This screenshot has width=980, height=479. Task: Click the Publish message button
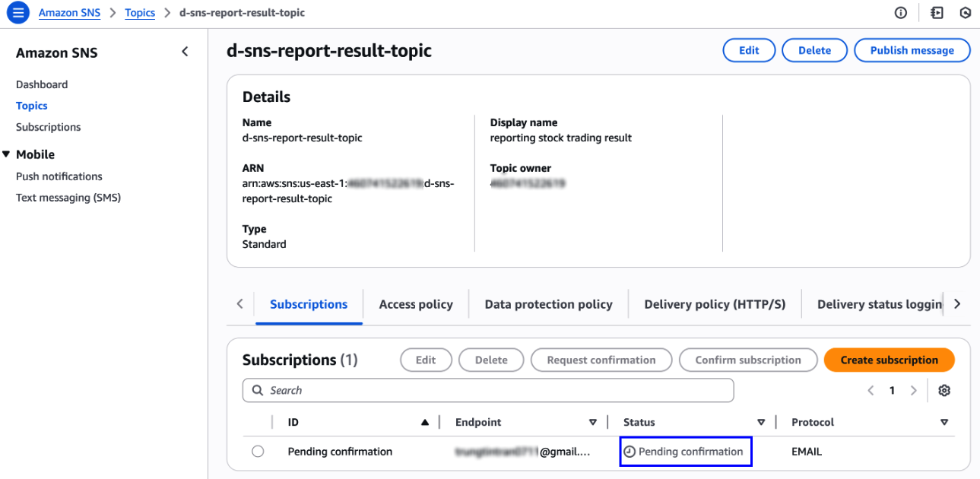click(x=912, y=50)
